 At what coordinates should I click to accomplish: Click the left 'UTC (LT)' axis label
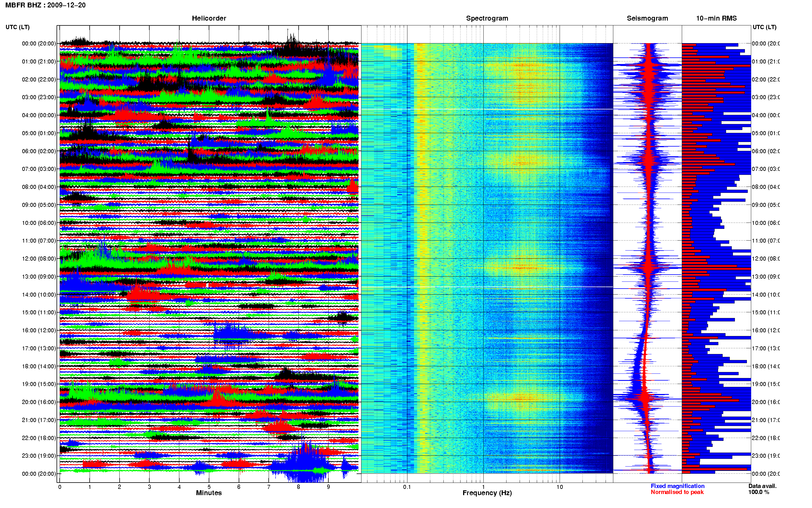point(17,27)
